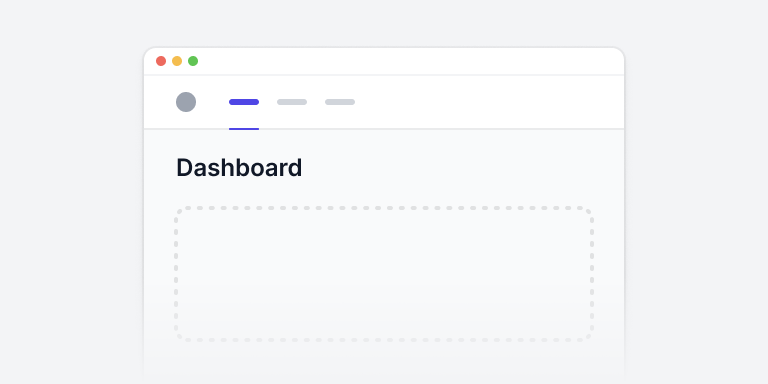Screen dimensions: 768x384
Task: Click the letter D of Dashboard title
Action: pyautogui.click(x=184, y=168)
